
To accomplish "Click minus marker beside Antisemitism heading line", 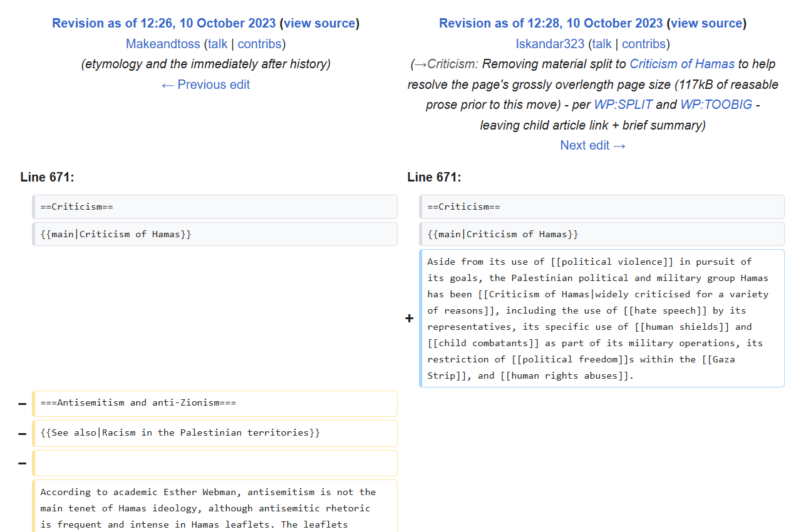I will [23, 404].
